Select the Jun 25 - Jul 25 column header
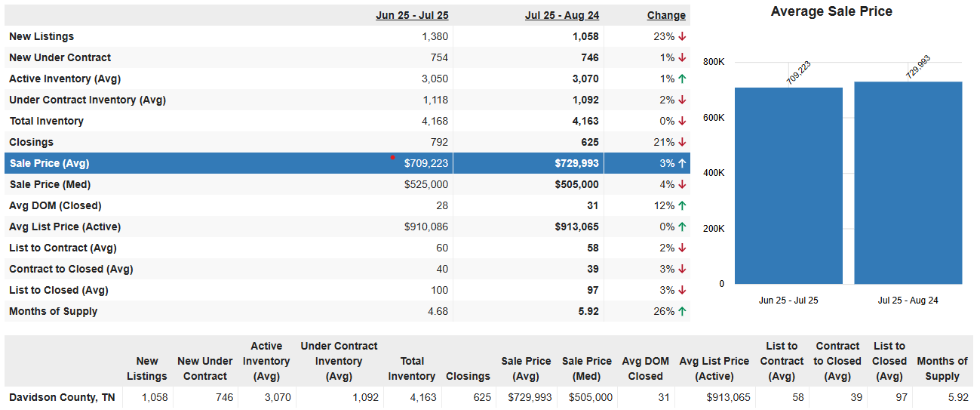This screenshot has height=410, width=980. click(x=412, y=15)
